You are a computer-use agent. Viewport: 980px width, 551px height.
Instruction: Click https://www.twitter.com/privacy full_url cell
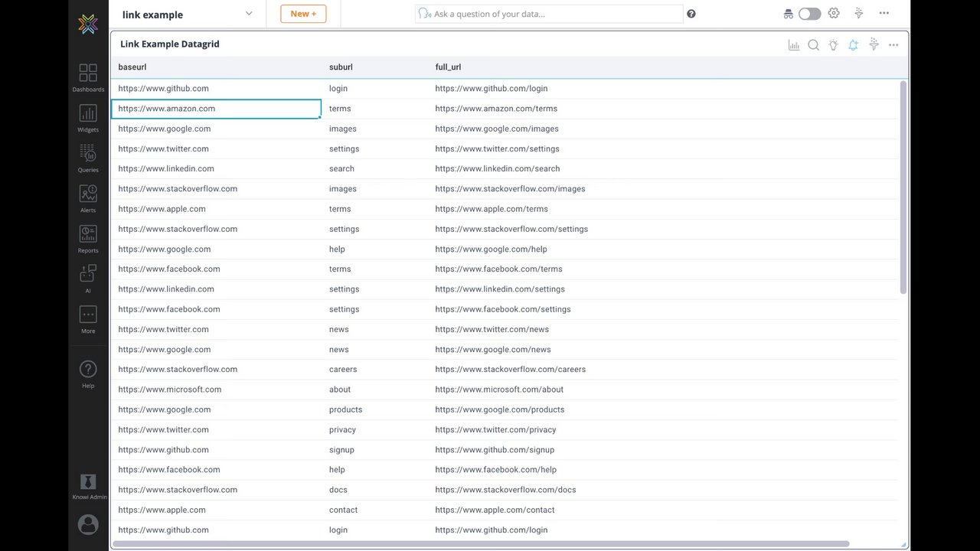[x=663, y=430]
